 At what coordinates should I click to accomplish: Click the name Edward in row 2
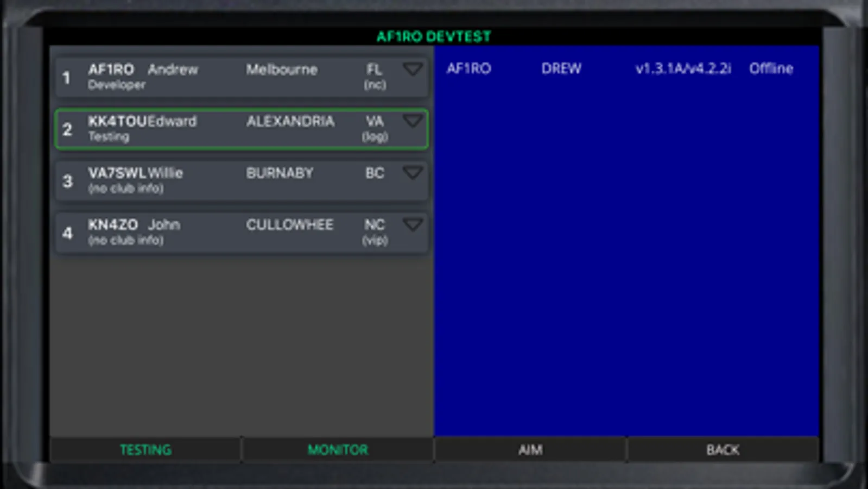[172, 121]
